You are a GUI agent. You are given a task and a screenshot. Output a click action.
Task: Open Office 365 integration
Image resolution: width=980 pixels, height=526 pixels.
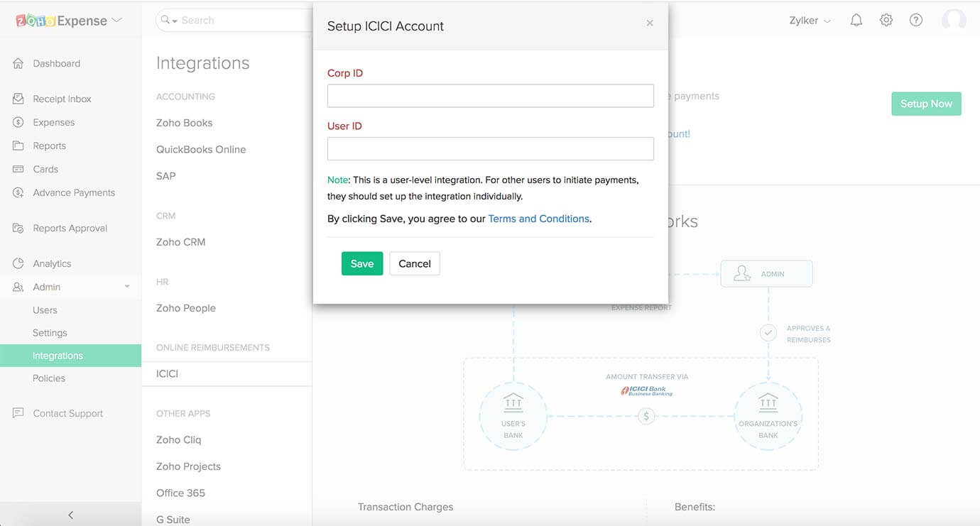(180, 493)
